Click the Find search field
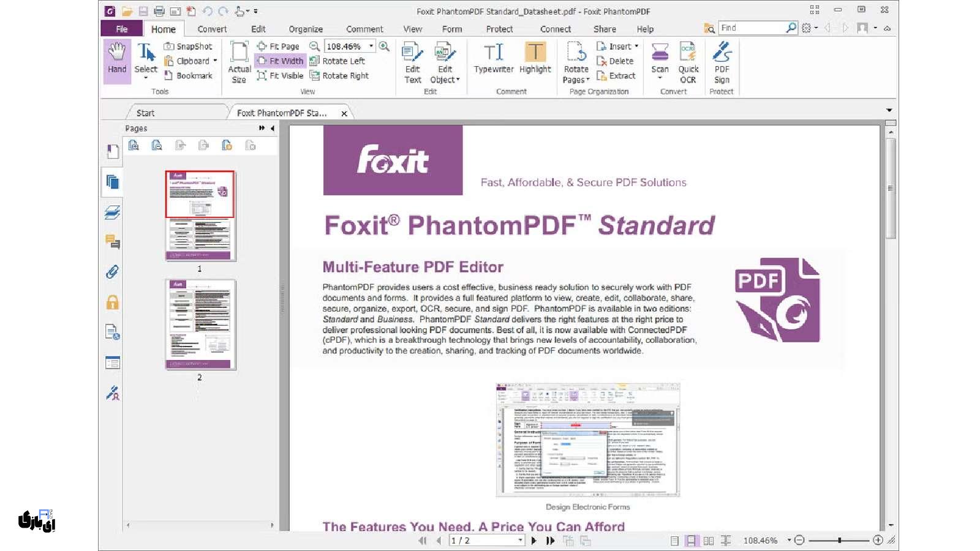The height and width of the screenshot is (551, 980). 752,28
